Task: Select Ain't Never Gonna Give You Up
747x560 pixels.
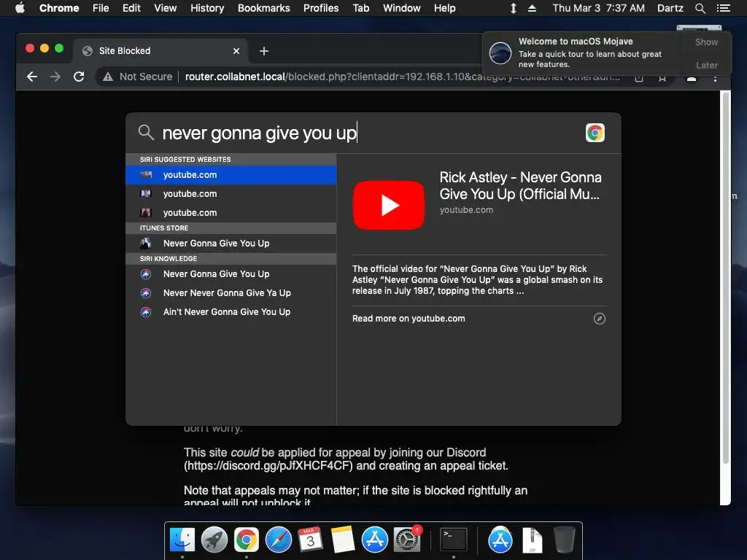Action: pyautogui.click(x=231, y=312)
